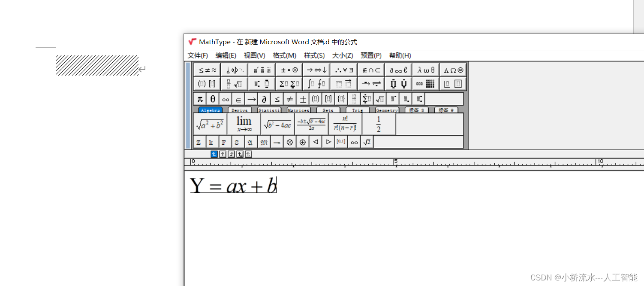Open the set theory symbols palette (∉∩⊂)
Screen dimensions: 644x286
click(372, 70)
